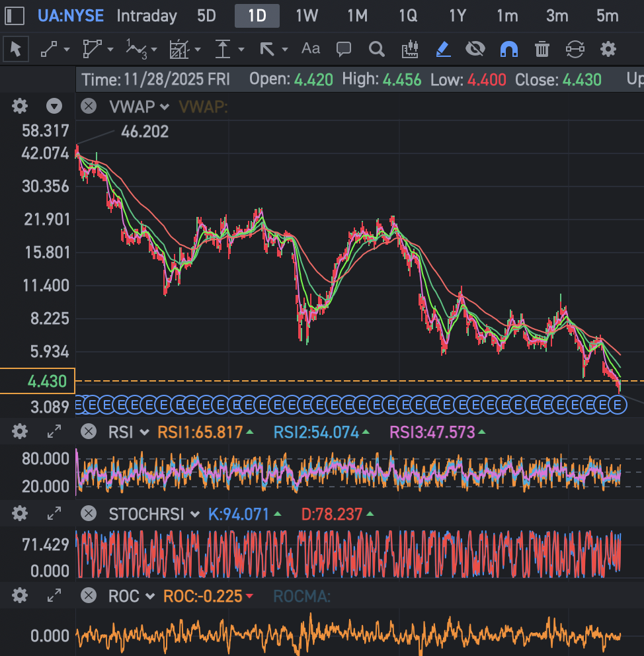Open STOCHRSI panel settings gear

[x=20, y=513]
